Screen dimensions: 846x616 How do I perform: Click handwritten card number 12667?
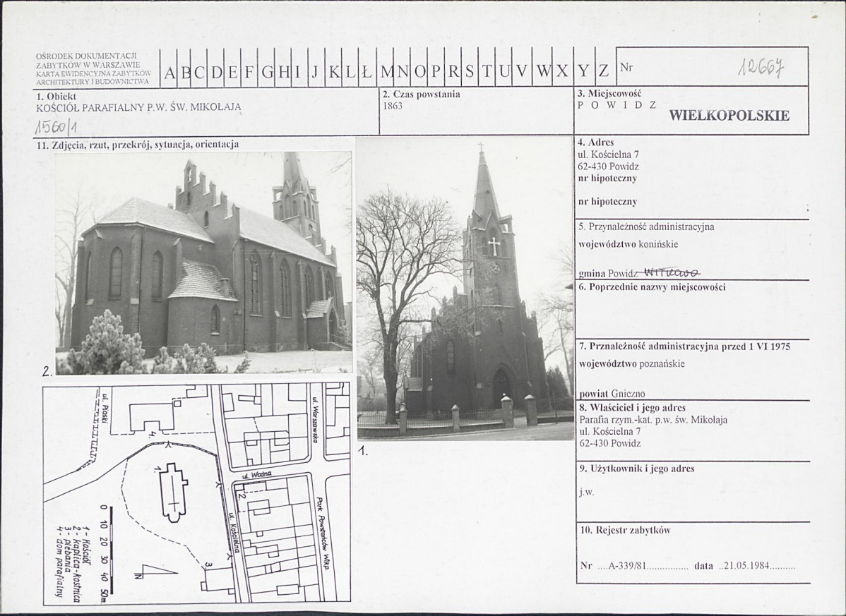tap(761, 68)
